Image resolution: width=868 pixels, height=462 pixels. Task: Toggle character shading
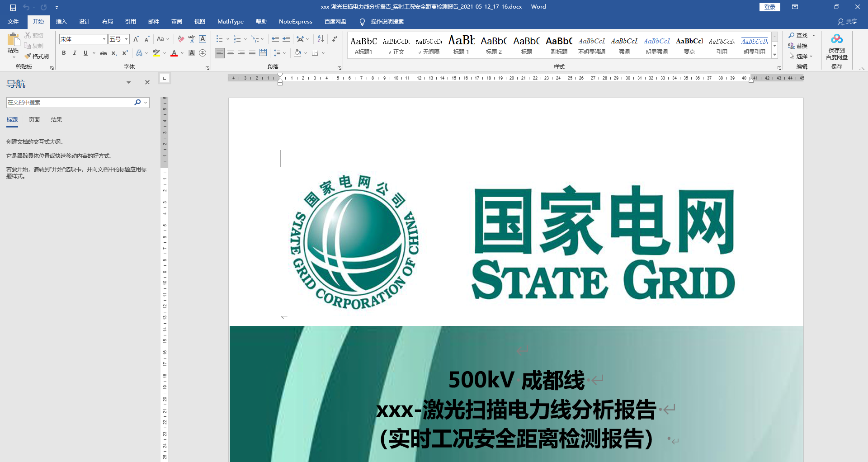point(192,53)
